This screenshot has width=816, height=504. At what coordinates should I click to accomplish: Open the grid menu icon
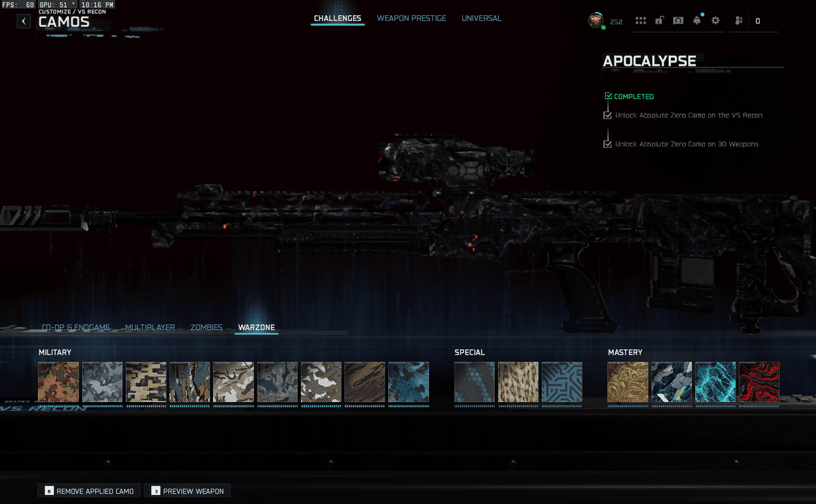click(641, 21)
